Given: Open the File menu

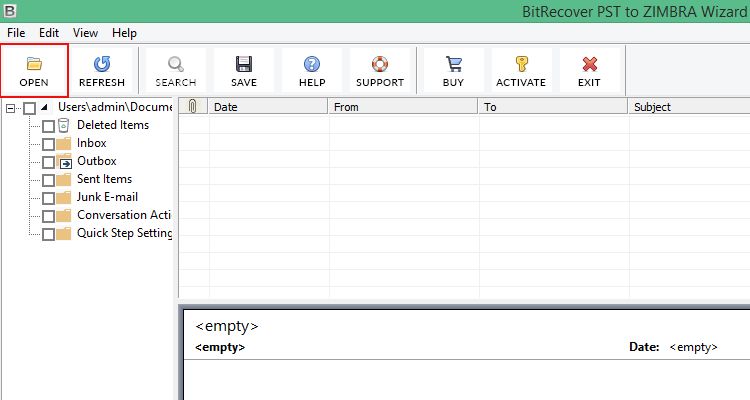Looking at the screenshot, I should coord(16,33).
